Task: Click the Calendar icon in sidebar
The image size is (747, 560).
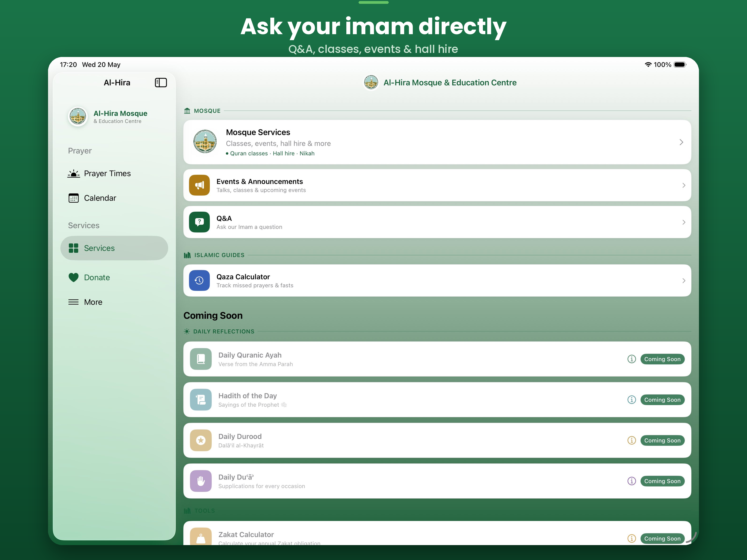Action: coord(73,198)
